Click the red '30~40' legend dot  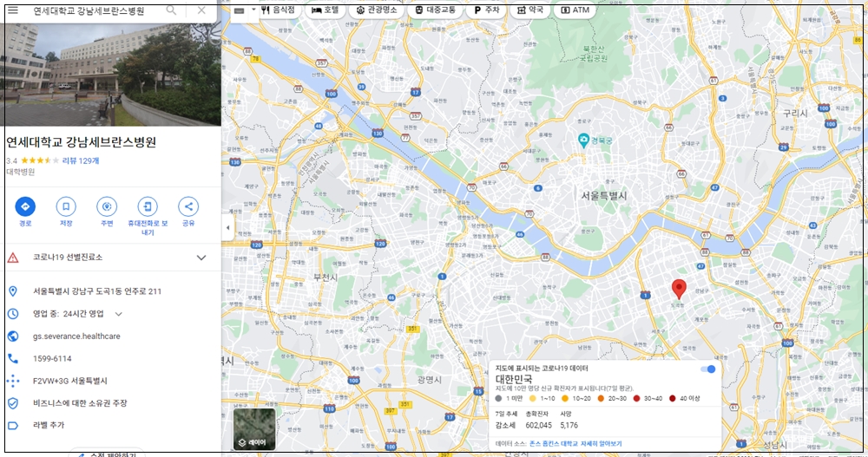(x=636, y=398)
